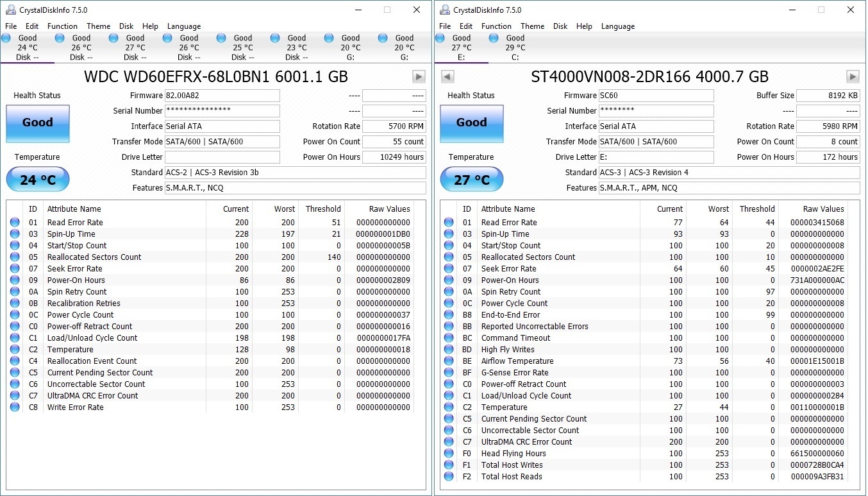868x496 pixels.
Task: Select Seek Error Rate row in right window
Action: pos(644,269)
